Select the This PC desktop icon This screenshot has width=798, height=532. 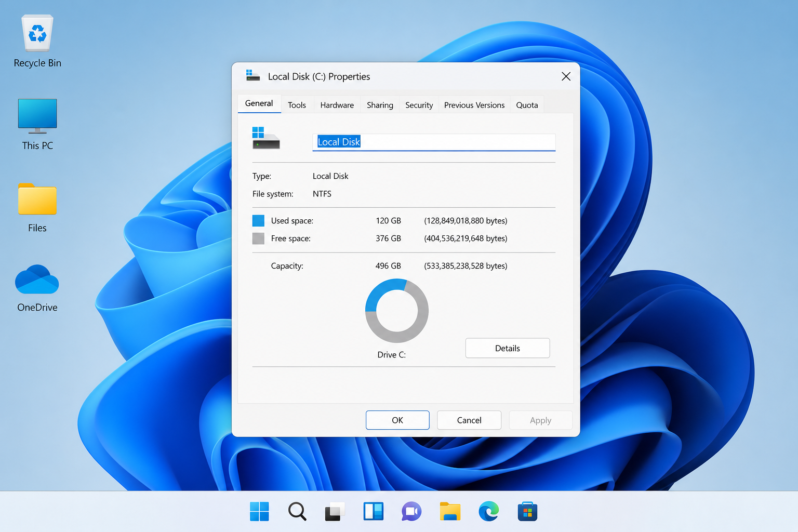point(37,125)
